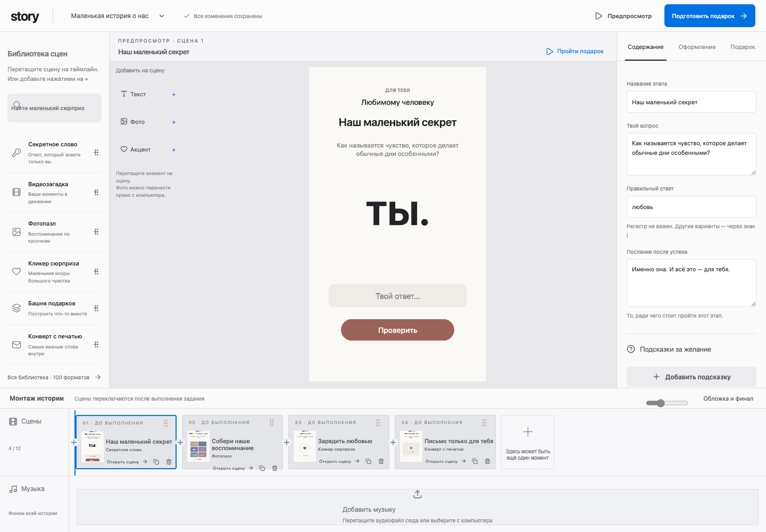Duplicate the Письмо только для тебя scene
This screenshot has height=532, width=766.
475,461
